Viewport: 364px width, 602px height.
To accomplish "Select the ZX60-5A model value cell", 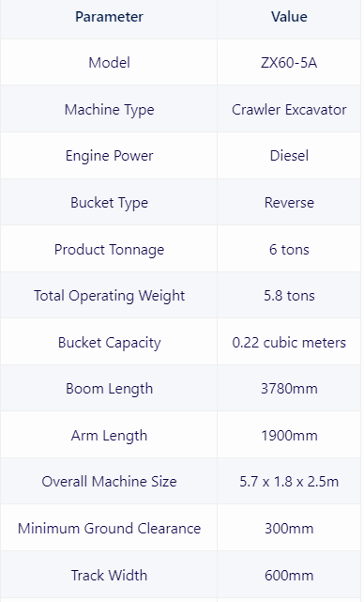I will [289, 63].
